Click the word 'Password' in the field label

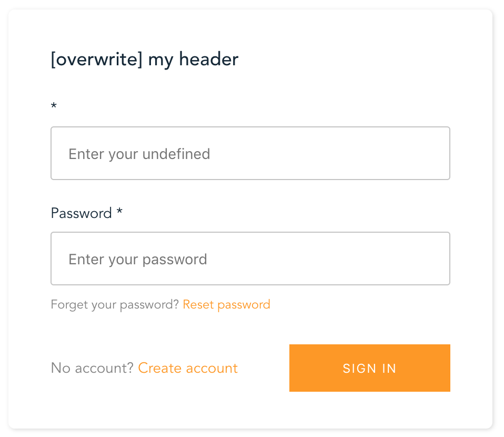coord(82,213)
